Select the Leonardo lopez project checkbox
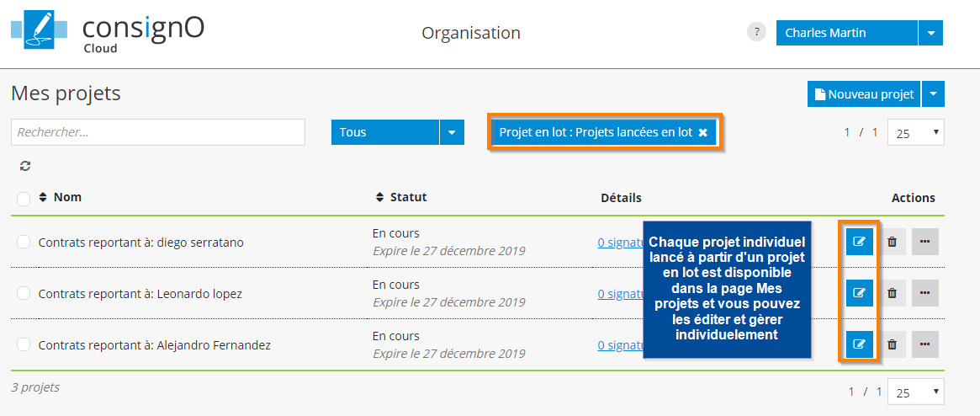 click(x=24, y=293)
